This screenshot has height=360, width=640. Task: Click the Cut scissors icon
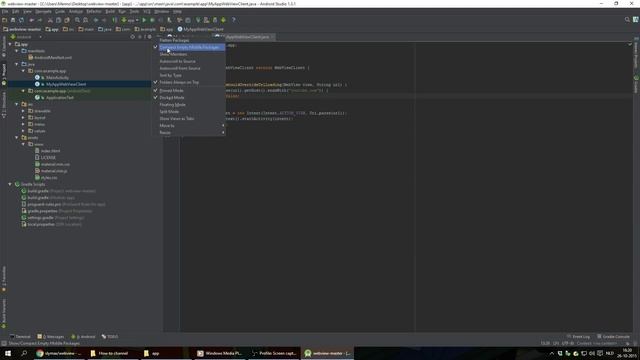coord(50,20)
